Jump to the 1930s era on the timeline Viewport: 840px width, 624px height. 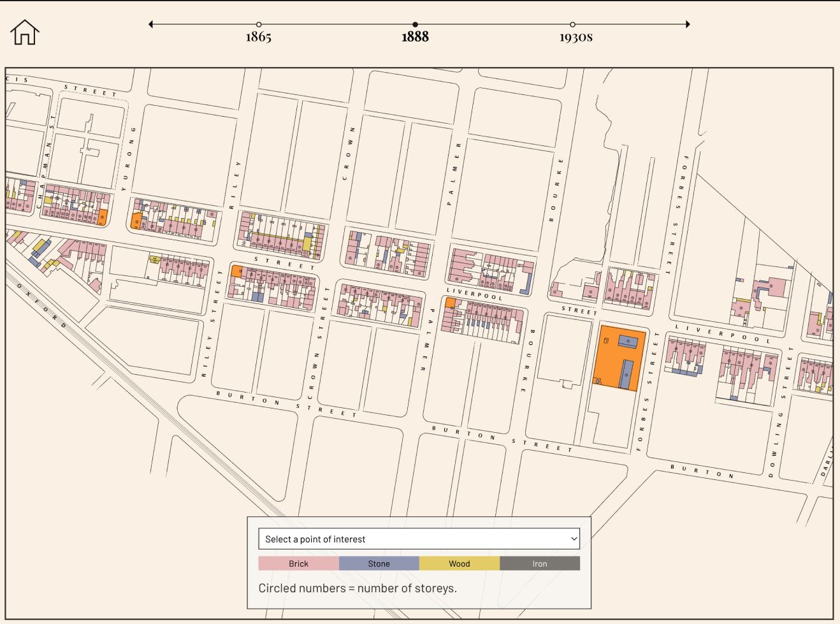click(572, 24)
